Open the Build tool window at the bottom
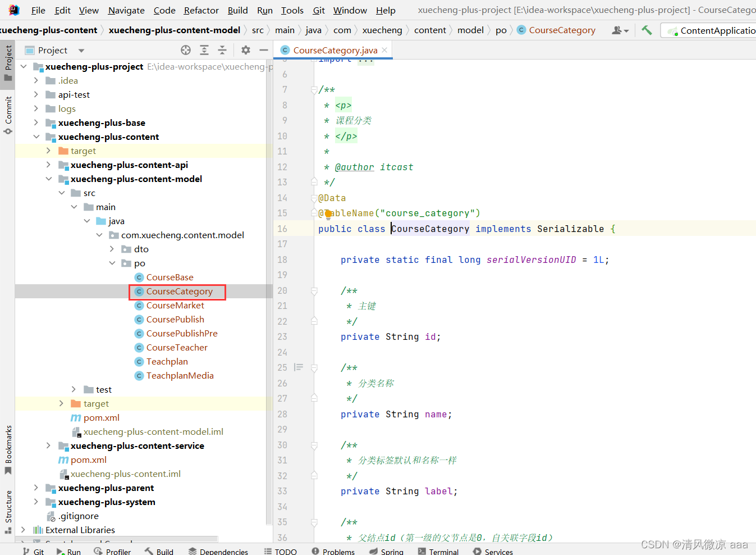This screenshot has width=756, height=555. click(x=159, y=552)
